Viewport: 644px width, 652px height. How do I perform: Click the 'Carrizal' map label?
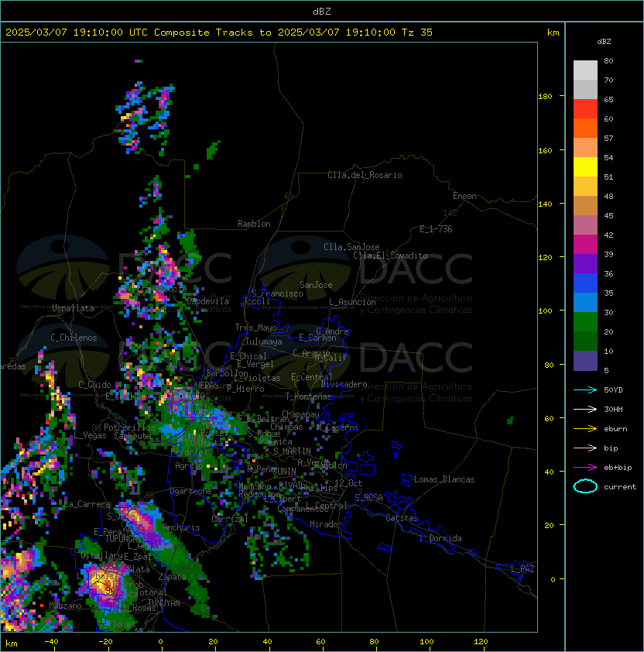[x=230, y=519]
